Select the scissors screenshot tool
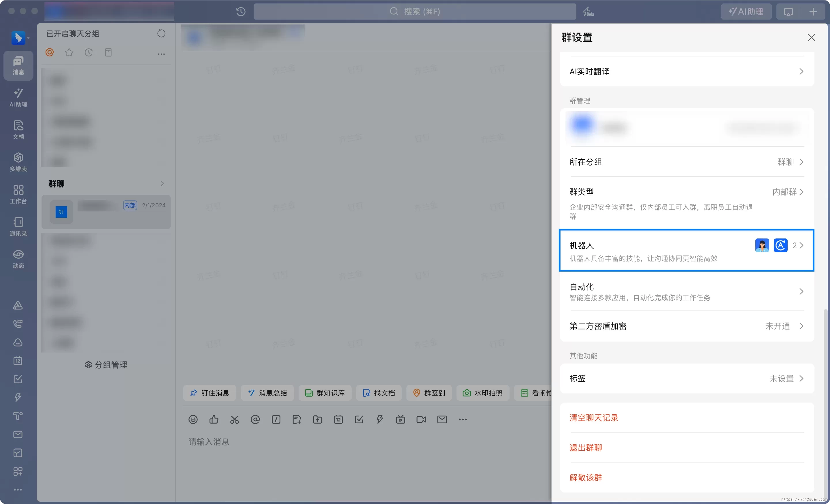The height and width of the screenshot is (504, 830). (x=235, y=420)
